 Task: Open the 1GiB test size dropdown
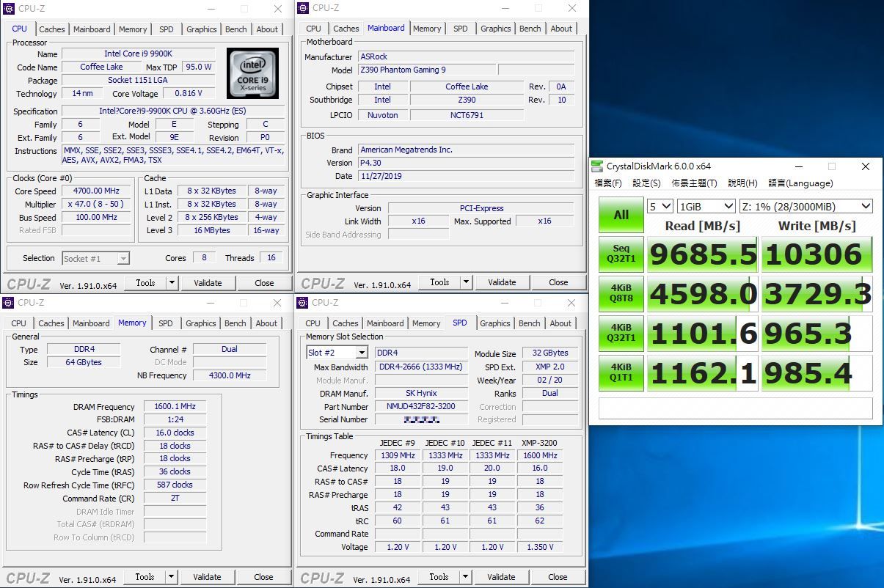point(706,206)
